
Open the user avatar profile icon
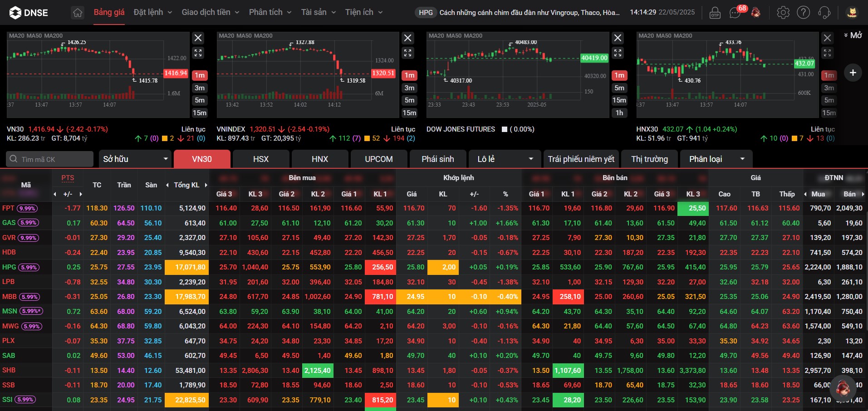coord(852,13)
